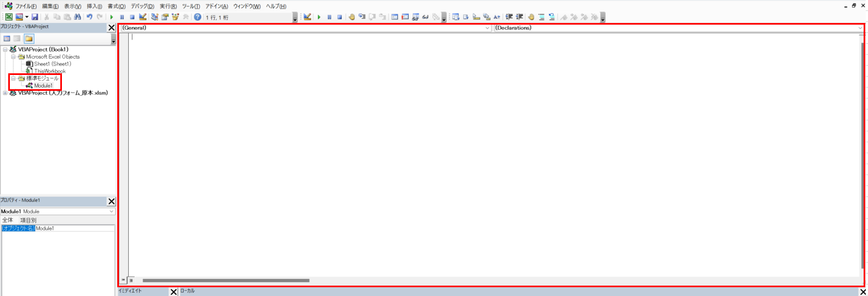Open the Project Explorer icon
The width and height of the screenshot is (868, 296).
pos(155,17)
